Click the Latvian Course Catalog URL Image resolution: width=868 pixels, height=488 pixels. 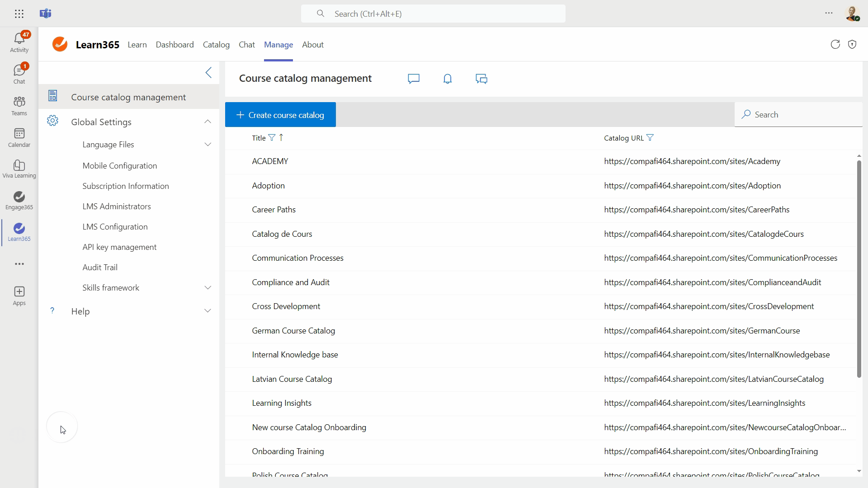point(714,379)
